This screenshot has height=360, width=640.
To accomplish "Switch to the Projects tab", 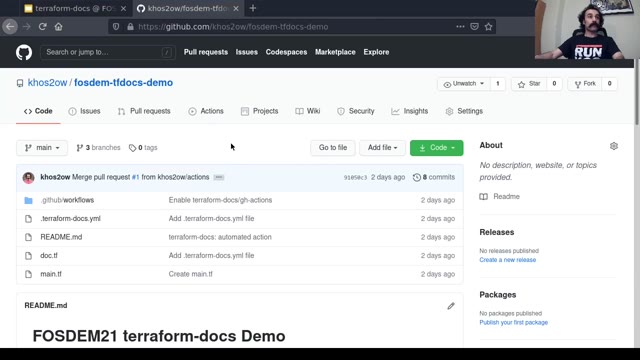I will coord(260,111).
